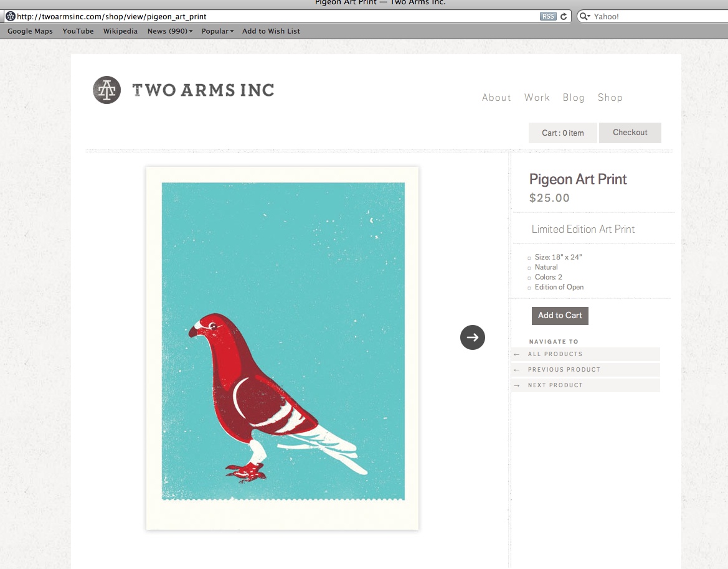The image size is (728, 569).
Task: Expand the News (990) bookmarks dropdown
Action: [x=170, y=31]
